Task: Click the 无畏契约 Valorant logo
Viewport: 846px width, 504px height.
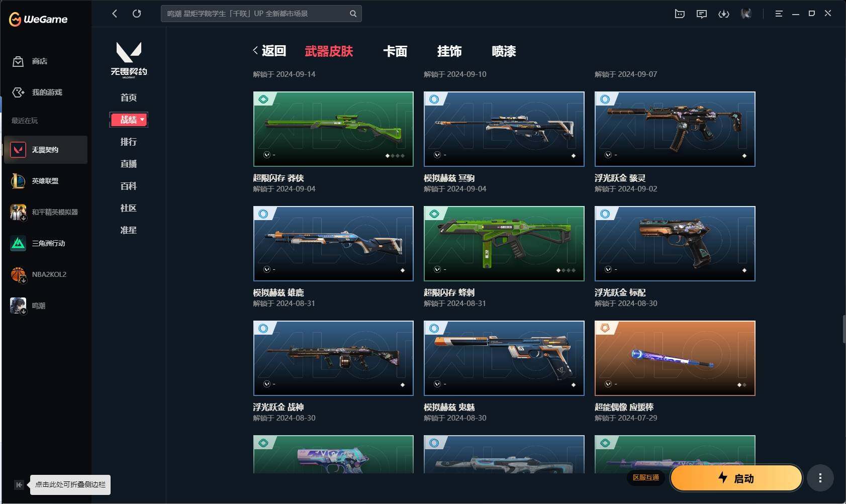Action: pos(129,59)
